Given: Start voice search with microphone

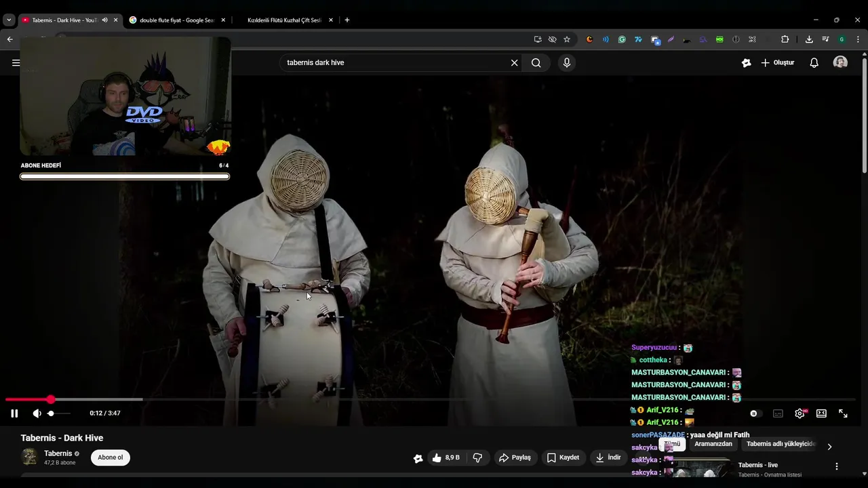Looking at the screenshot, I should pyautogui.click(x=567, y=62).
